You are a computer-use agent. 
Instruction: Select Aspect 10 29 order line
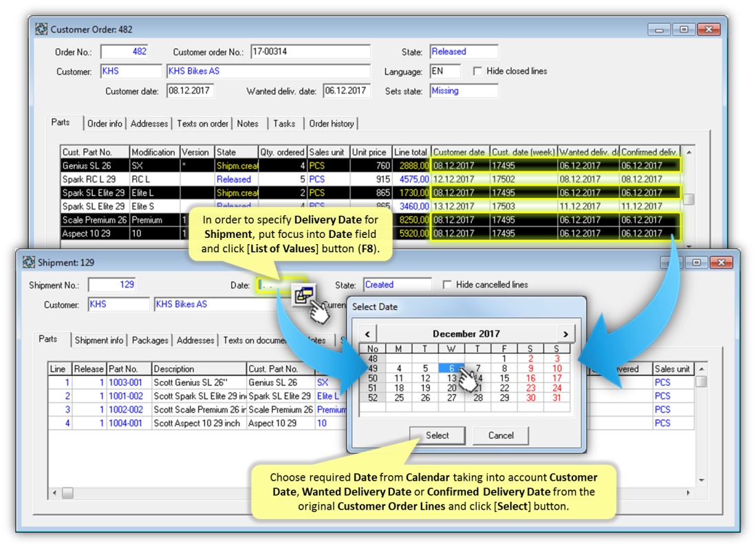click(x=370, y=233)
